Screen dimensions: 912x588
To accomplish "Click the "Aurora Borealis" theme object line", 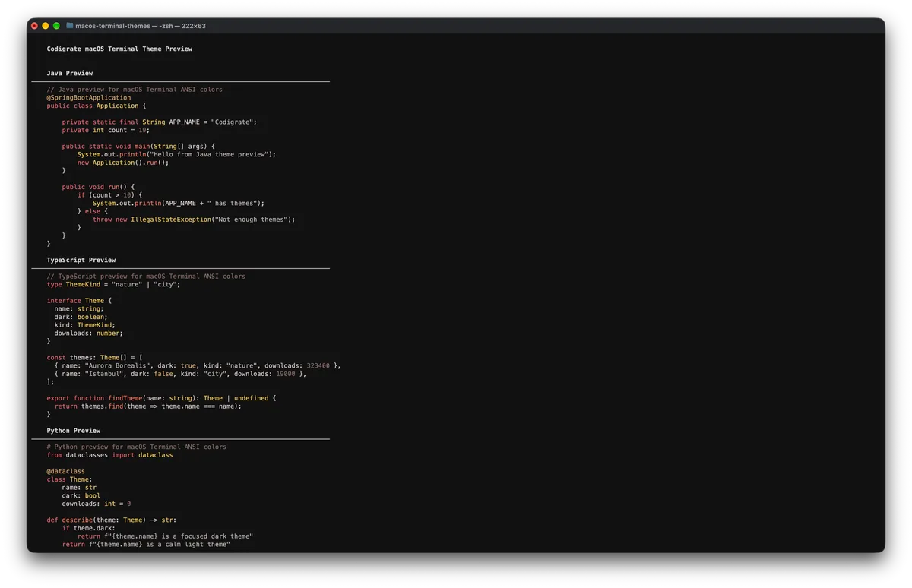I will (198, 366).
